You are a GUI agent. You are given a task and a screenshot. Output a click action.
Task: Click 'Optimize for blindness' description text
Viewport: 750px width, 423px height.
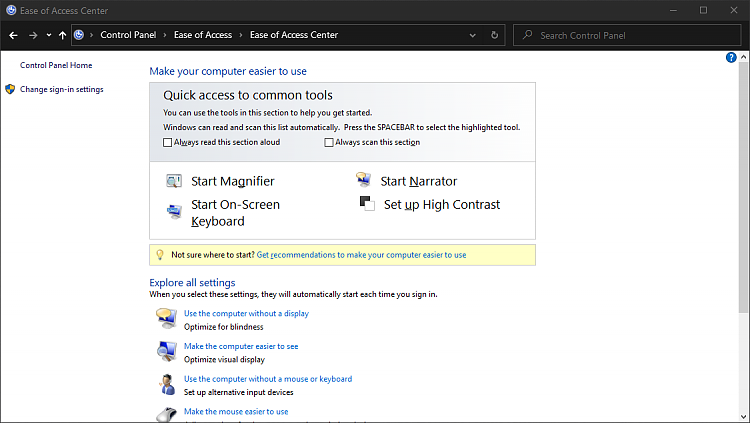tap(223, 327)
